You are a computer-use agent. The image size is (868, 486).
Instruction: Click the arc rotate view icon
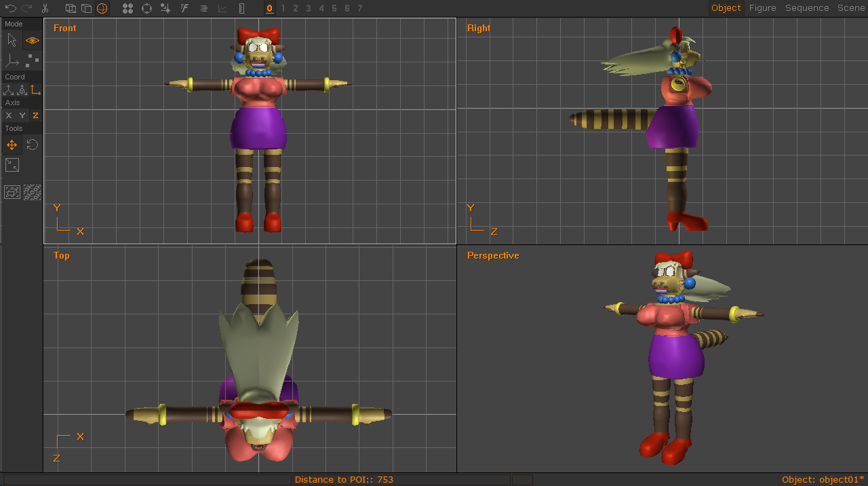coord(146,8)
